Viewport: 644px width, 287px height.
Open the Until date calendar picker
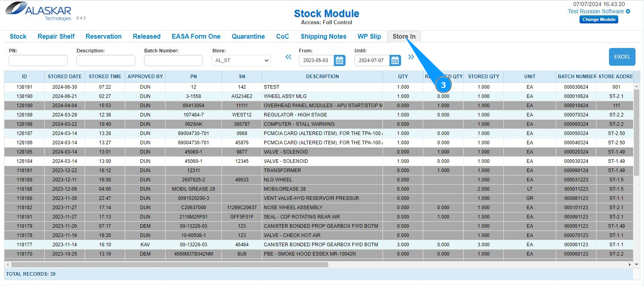pos(395,60)
